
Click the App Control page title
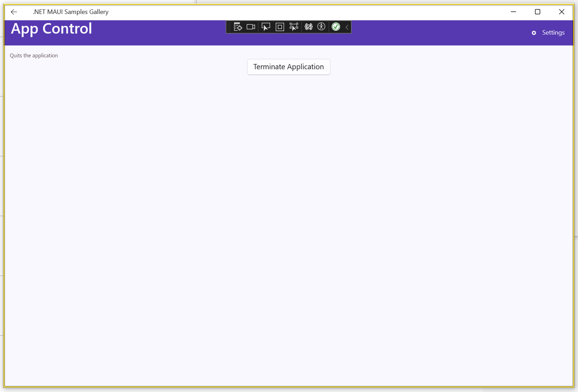pyautogui.click(x=51, y=29)
